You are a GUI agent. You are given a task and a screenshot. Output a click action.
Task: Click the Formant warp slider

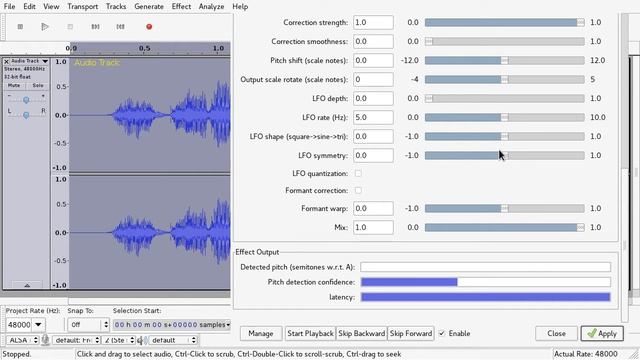[504, 208]
